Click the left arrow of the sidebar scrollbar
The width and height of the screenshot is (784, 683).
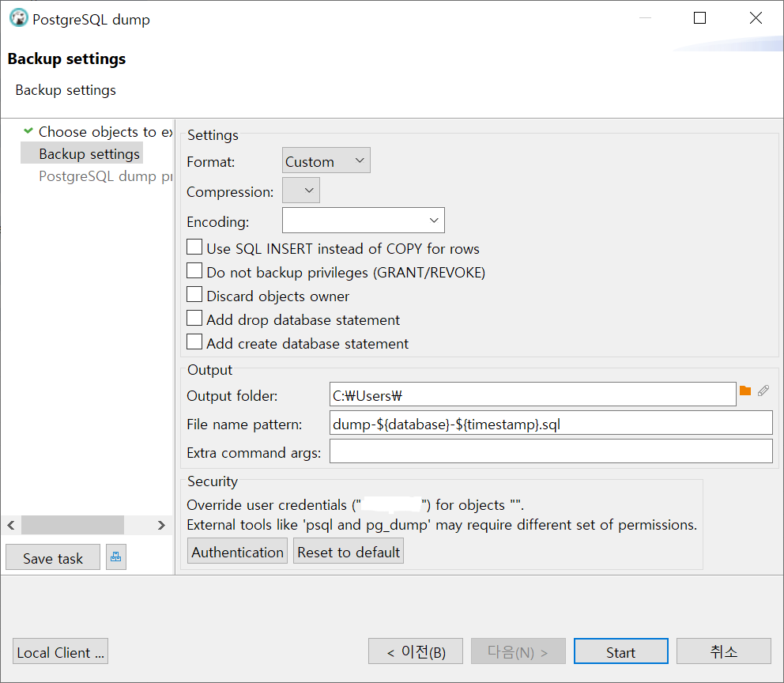click(11, 526)
